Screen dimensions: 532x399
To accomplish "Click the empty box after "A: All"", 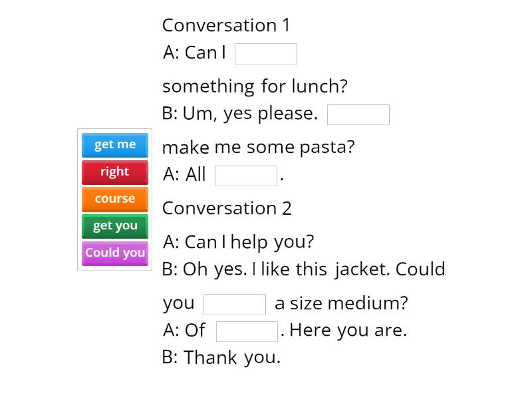I will (x=245, y=176).
